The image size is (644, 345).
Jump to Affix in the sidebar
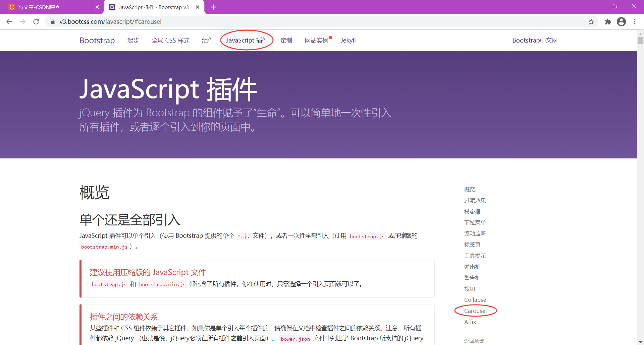click(470, 322)
